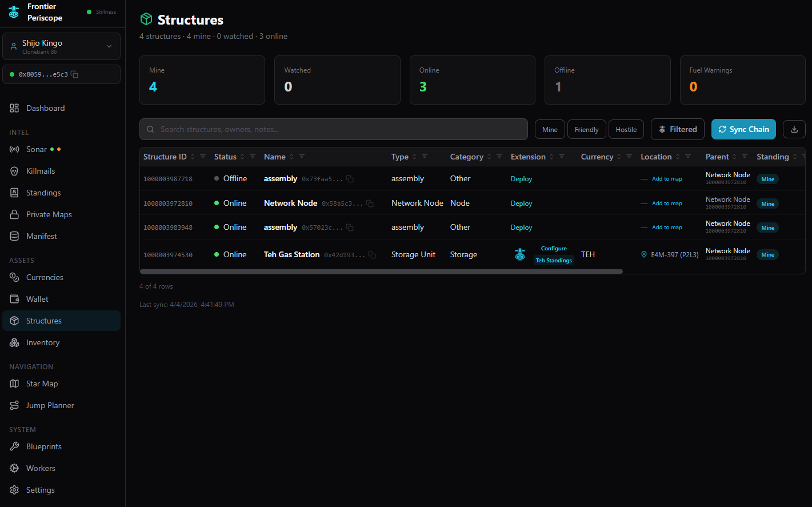This screenshot has height=507, width=812.
Task: Deploy extension on offline assembly row
Action: tap(521, 179)
